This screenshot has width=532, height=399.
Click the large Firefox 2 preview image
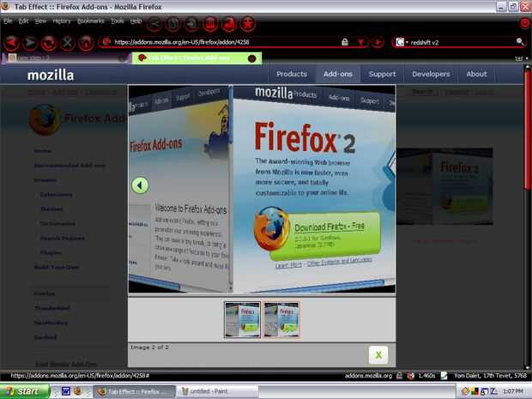pyautogui.click(x=262, y=189)
